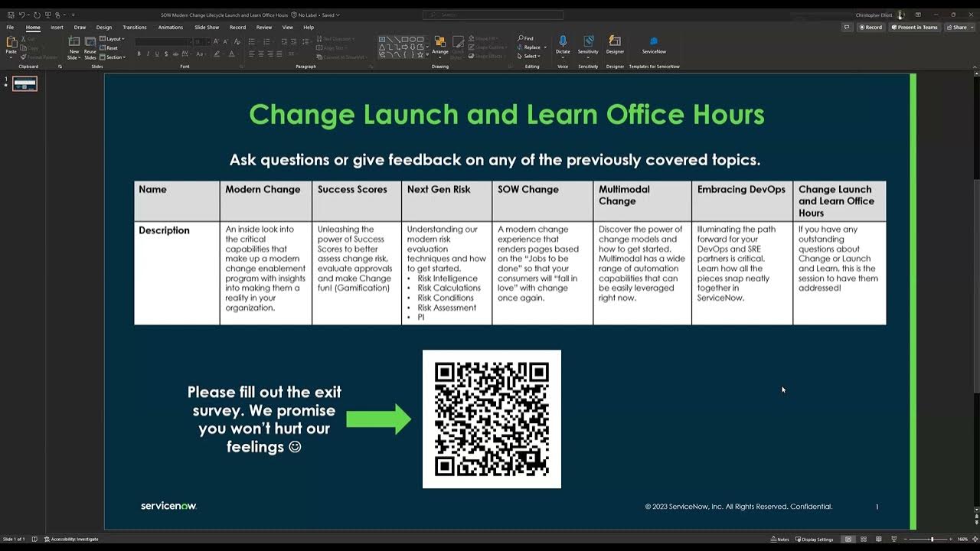Image resolution: width=980 pixels, height=551 pixels.
Task: Switch to the Animations tab
Action: pos(170,27)
